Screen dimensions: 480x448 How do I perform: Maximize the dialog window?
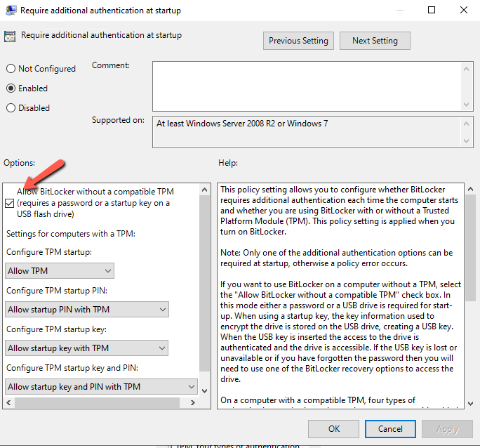click(432, 10)
